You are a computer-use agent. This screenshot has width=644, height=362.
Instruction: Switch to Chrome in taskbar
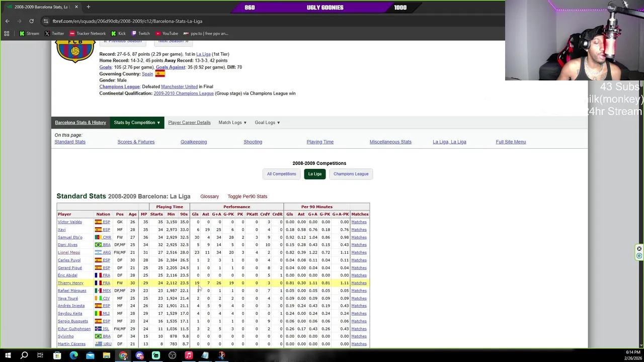tap(123, 355)
